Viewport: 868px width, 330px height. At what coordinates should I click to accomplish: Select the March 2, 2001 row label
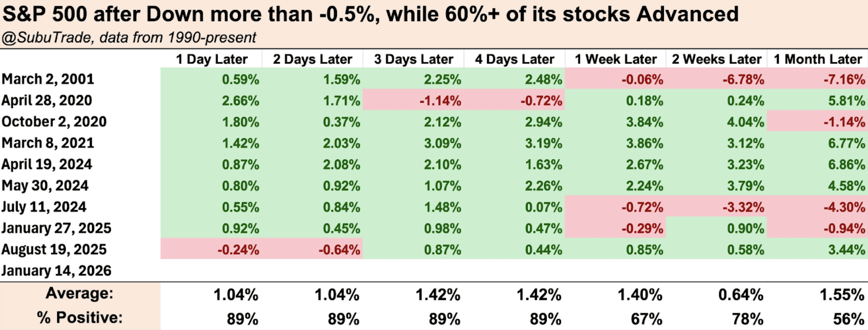pyautogui.click(x=48, y=79)
